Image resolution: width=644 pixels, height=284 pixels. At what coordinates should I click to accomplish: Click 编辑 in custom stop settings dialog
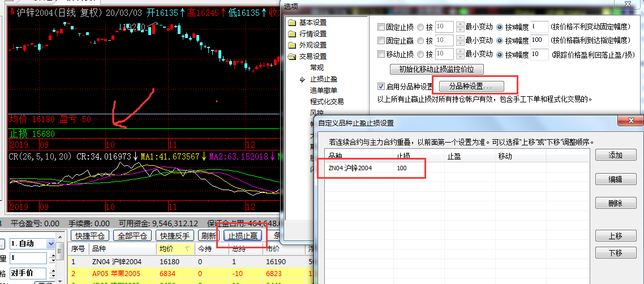(x=616, y=179)
